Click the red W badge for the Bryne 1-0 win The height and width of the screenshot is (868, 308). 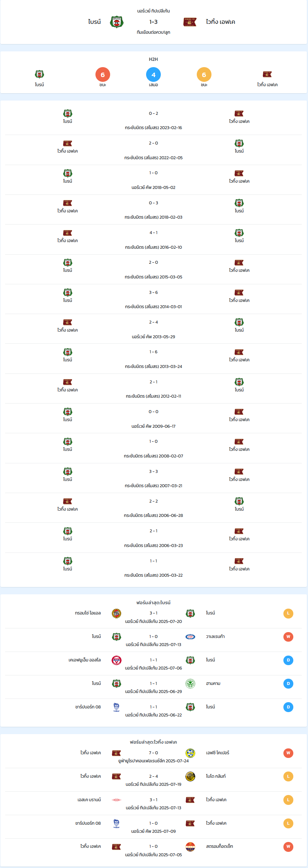288,637
